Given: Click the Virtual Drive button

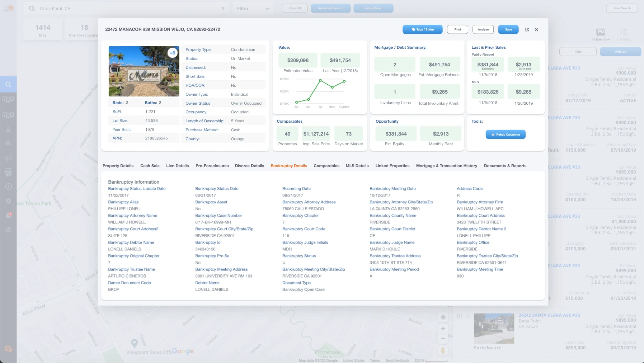Looking at the screenshot, I should pos(373,8).
